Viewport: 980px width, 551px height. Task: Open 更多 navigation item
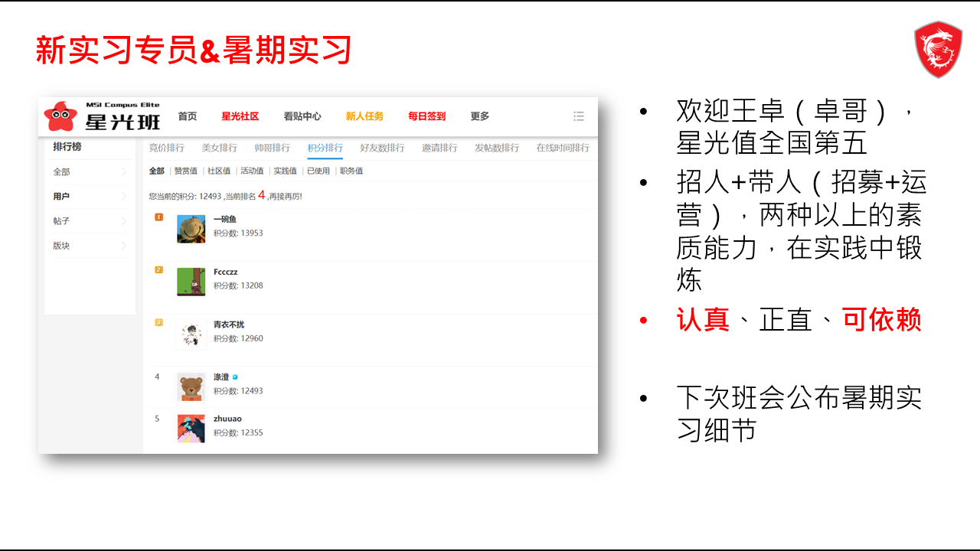tap(479, 116)
